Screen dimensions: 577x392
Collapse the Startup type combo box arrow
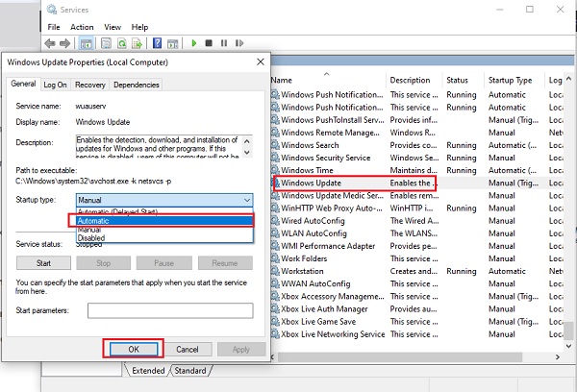click(247, 200)
